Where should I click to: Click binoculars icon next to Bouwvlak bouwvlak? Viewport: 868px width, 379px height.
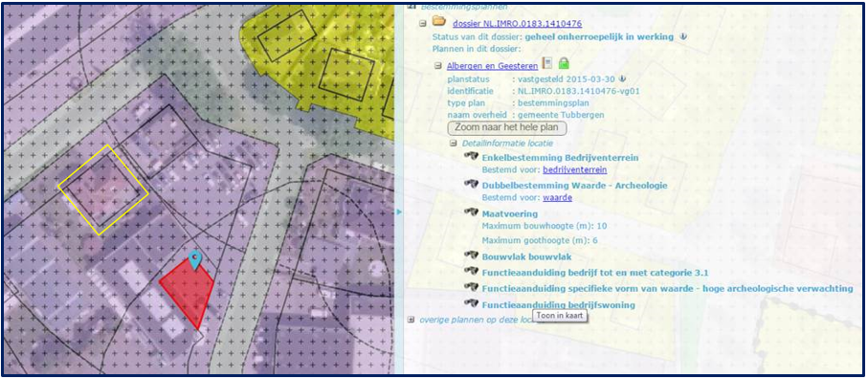click(471, 256)
